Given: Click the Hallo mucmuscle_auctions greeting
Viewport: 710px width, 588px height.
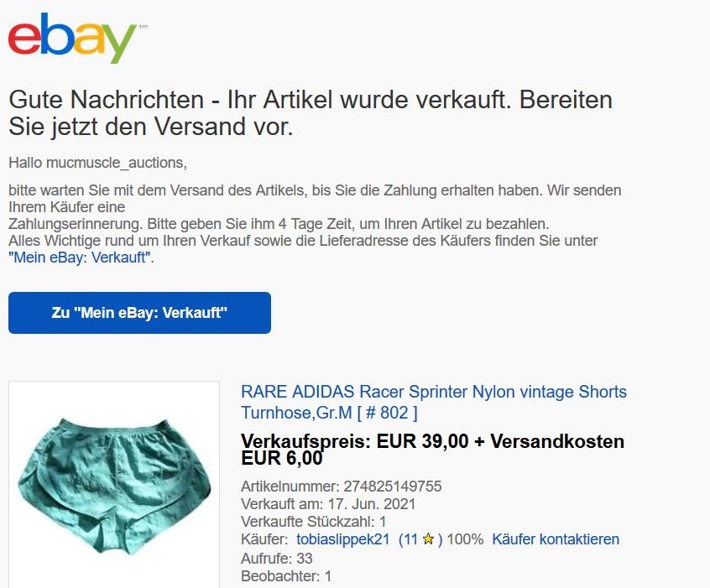Looking at the screenshot, I should click(x=98, y=163).
